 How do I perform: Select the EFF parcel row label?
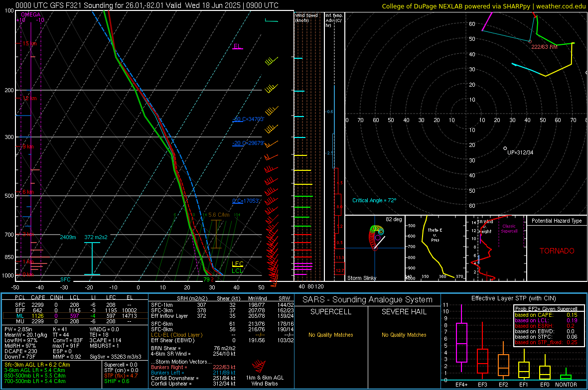[x=20, y=310]
